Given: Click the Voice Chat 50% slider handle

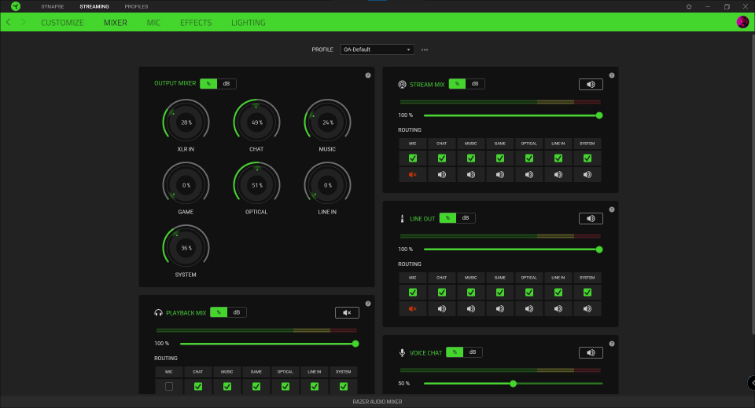Looking at the screenshot, I should [x=513, y=383].
